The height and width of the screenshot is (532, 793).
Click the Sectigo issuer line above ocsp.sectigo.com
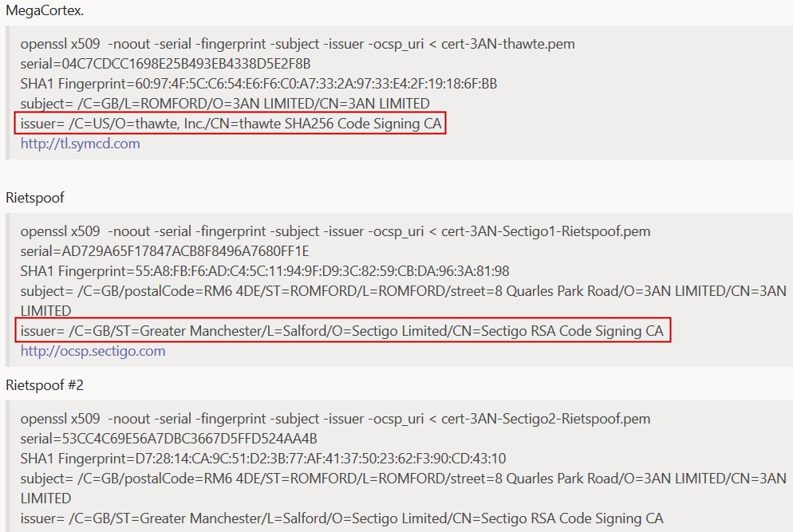(x=342, y=331)
